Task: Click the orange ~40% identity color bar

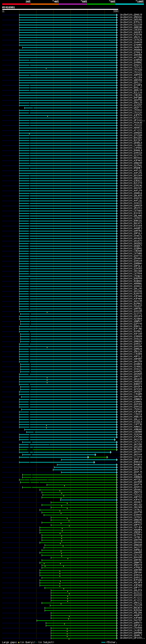Action: (45, 4)
